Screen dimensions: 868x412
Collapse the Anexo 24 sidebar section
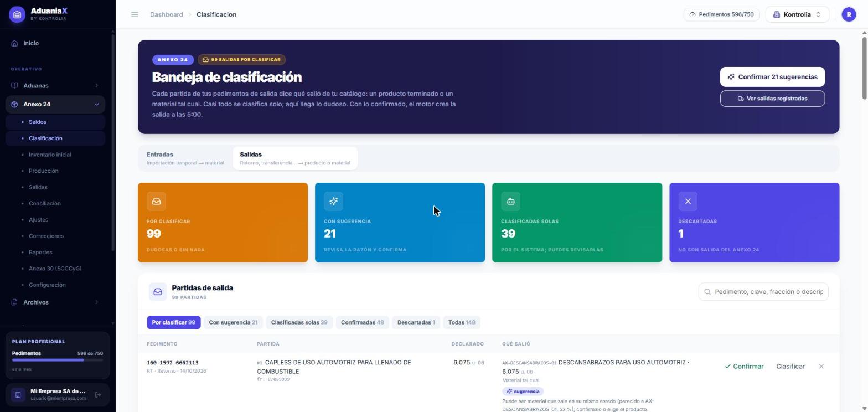click(96, 104)
